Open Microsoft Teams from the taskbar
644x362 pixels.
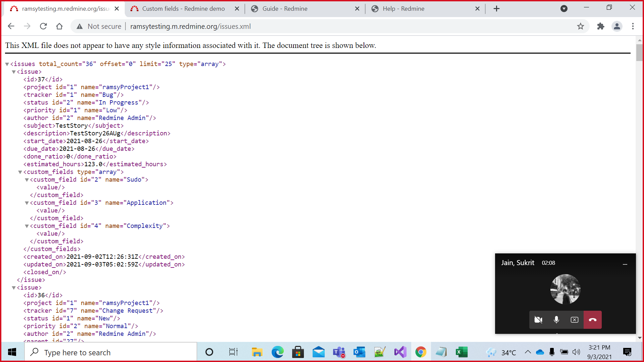point(339,352)
